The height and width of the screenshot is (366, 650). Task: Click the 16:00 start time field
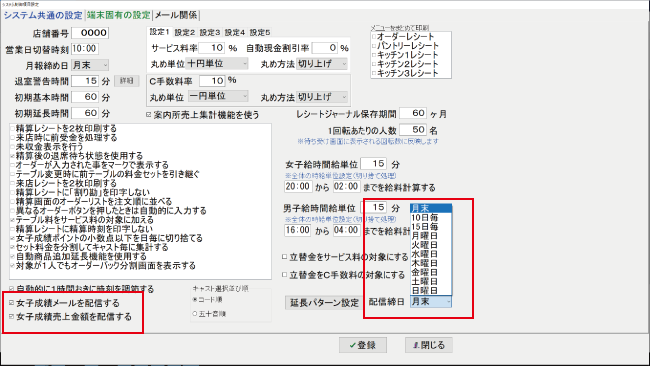point(298,230)
